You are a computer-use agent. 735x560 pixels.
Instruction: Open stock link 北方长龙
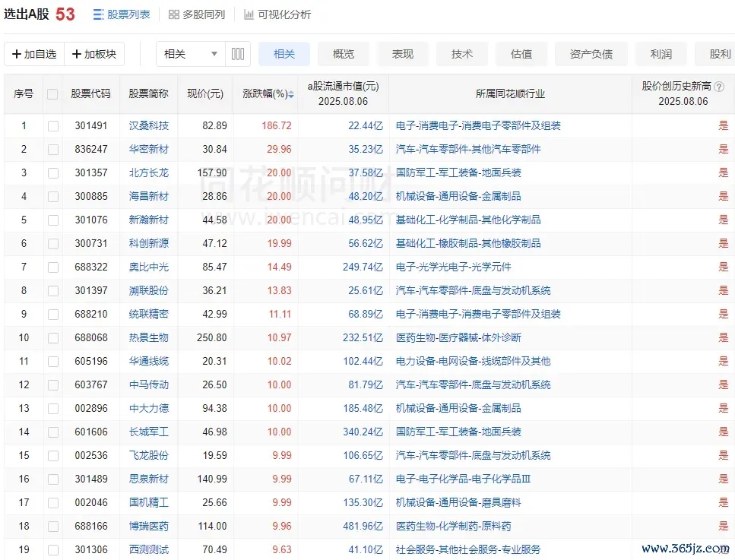[148, 172]
